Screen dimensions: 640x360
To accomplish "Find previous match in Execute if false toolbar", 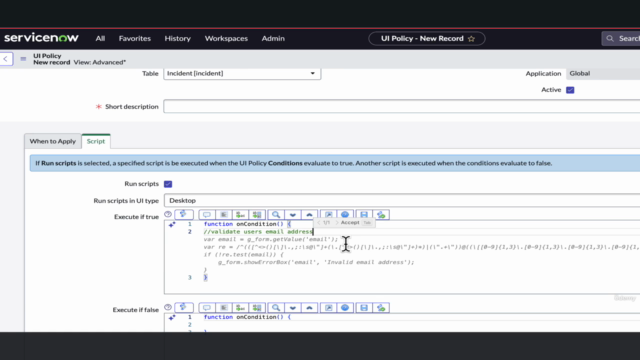I will pyautogui.click(x=309, y=308).
